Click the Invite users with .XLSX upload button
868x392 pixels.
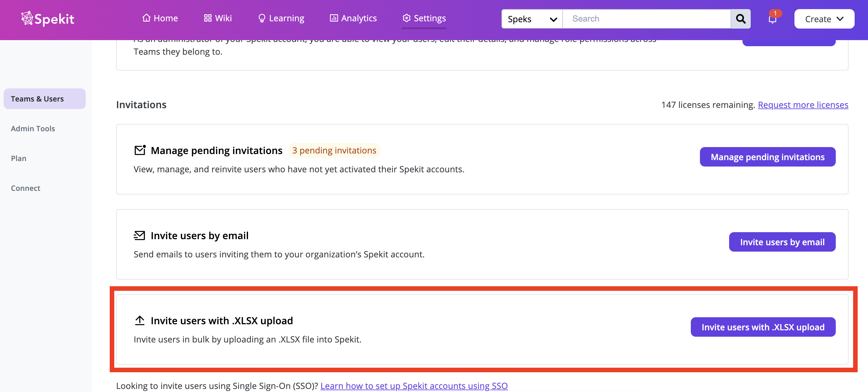click(763, 327)
